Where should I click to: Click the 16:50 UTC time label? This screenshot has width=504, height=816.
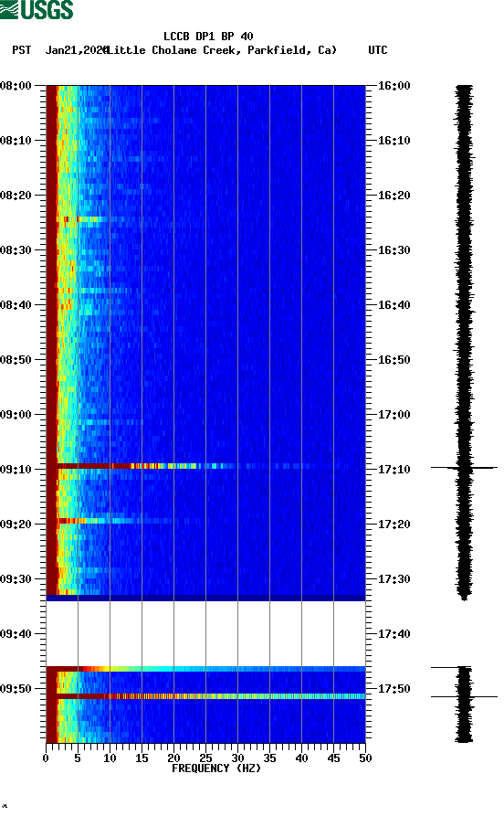coord(394,360)
